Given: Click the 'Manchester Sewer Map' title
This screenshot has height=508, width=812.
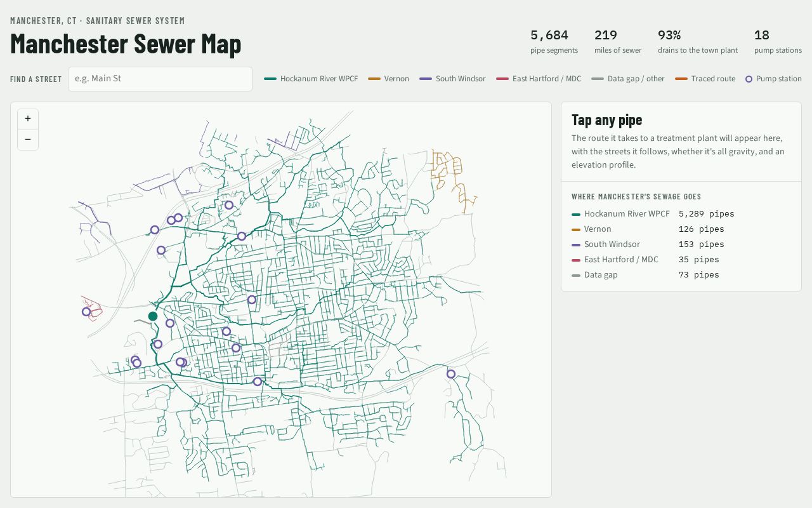Looking at the screenshot, I should (x=126, y=44).
